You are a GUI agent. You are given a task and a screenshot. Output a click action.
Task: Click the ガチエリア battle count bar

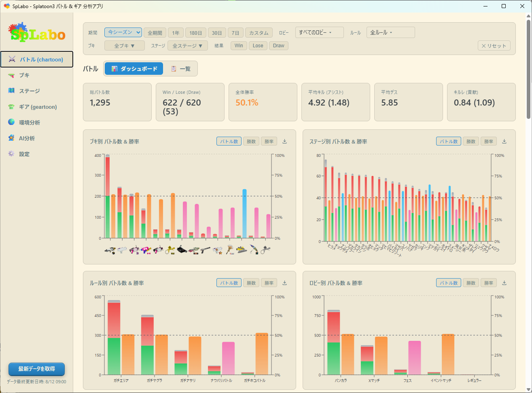114,338
